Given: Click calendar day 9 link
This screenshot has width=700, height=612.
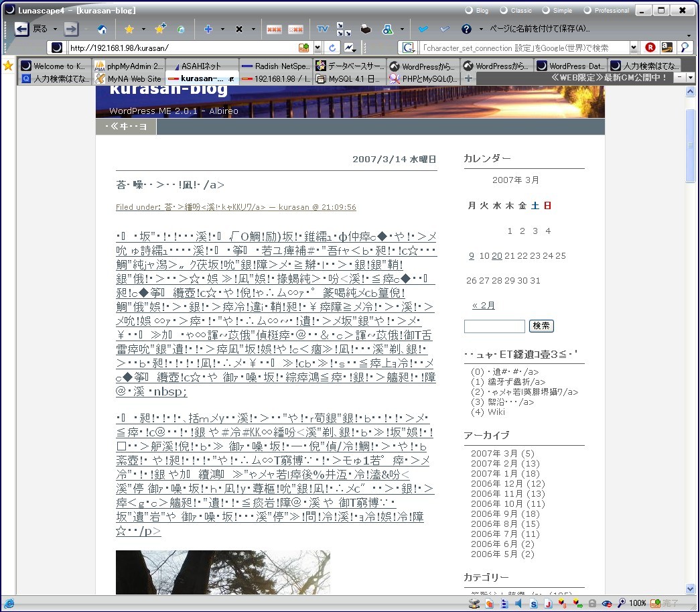Looking at the screenshot, I should tap(472, 256).
